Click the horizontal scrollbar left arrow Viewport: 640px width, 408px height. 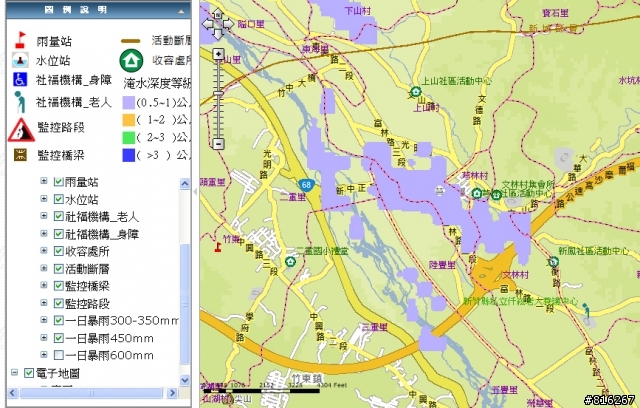[12, 393]
